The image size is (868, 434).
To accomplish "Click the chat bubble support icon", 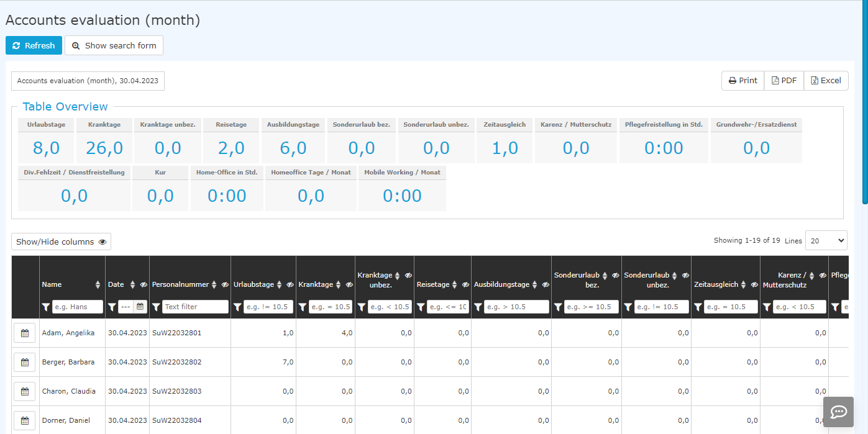I will (839, 412).
